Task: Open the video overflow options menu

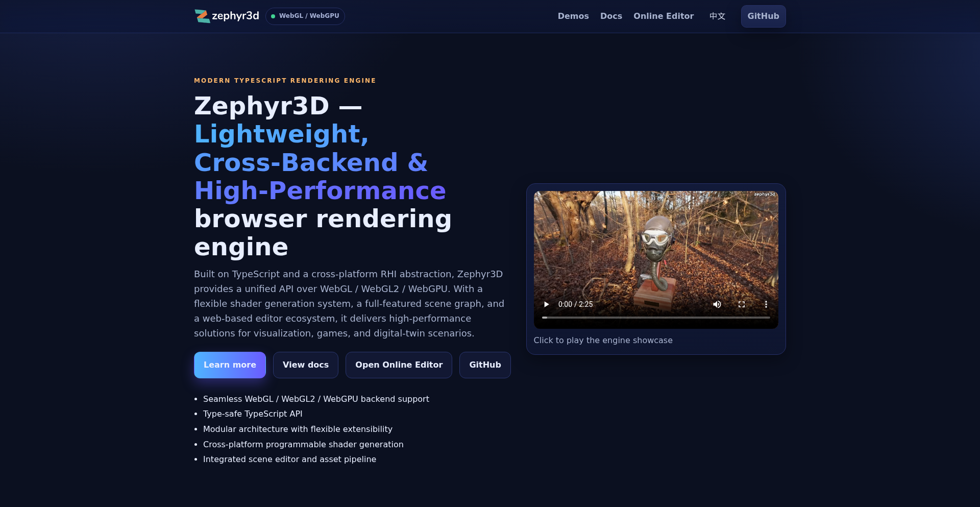Action: click(x=766, y=304)
